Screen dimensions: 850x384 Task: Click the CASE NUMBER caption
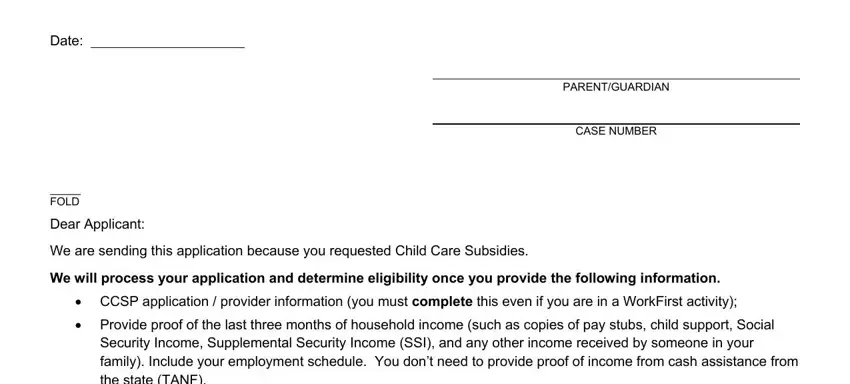coord(616,131)
